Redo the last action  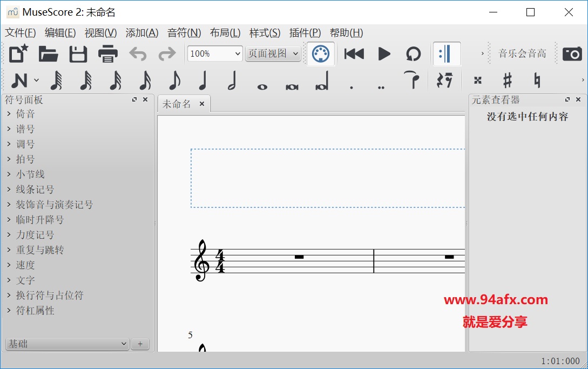(x=167, y=53)
